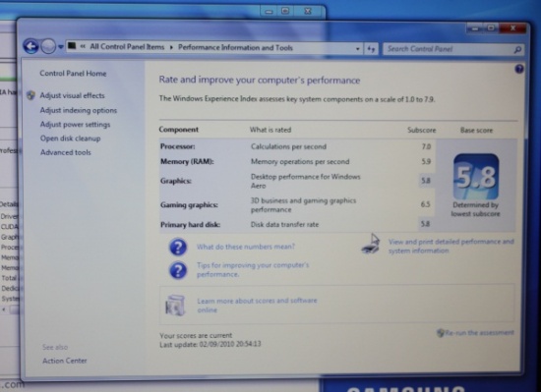Image resolution: width=541 pixels, height=392 pixels.
Task: Expand the address bar history dropdown
Action: pos(357,49)
